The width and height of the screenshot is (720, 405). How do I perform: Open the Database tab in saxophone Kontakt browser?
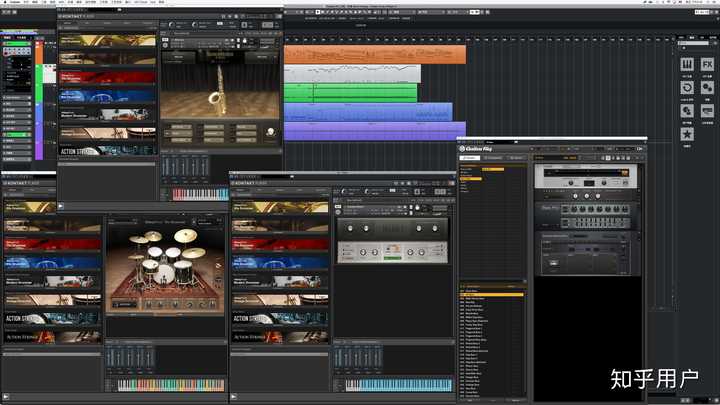[107, 23]
